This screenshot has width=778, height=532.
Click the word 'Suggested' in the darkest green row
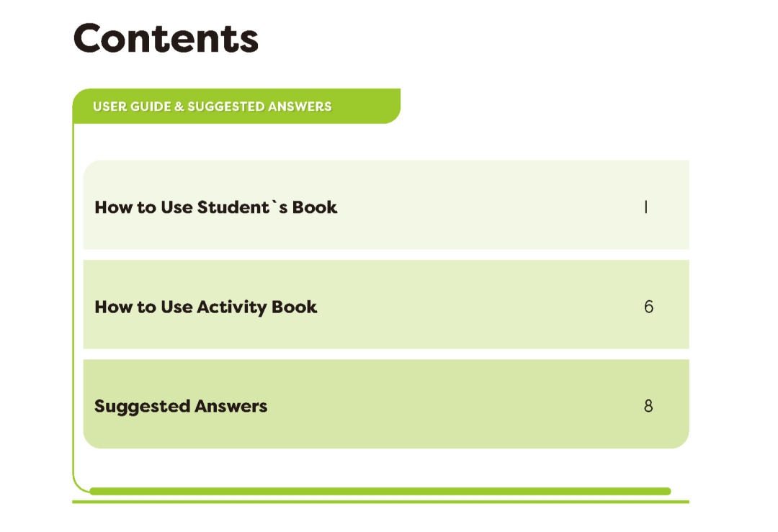coord(143,407)
